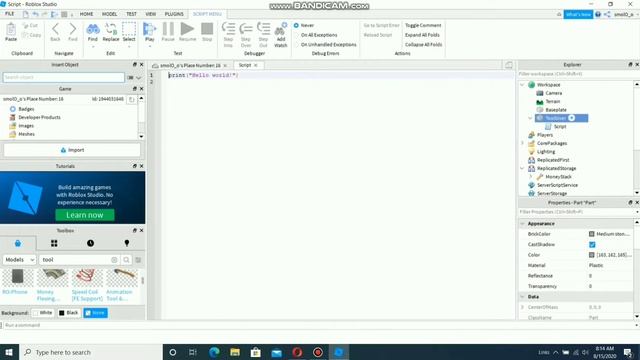Open the Toolbox Marketplace tab
640x360 pixels.
point(18,243)
